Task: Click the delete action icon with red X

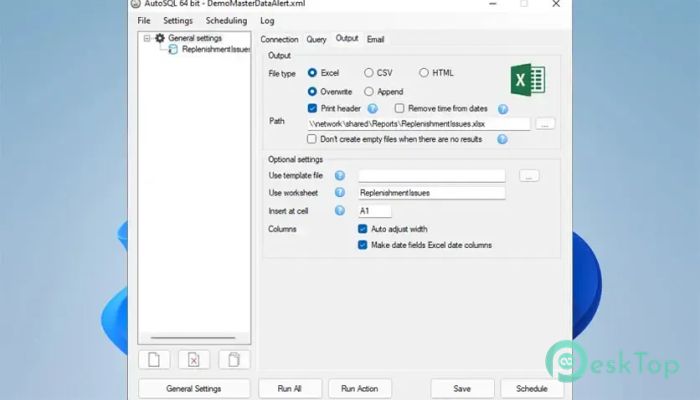Action: click(194, 359)
